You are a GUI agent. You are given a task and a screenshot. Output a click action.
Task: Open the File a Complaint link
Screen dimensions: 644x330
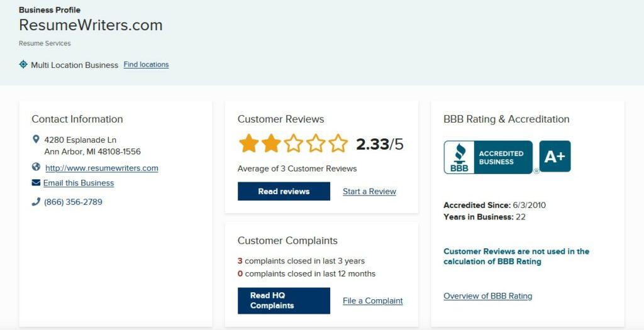tap(373, 301)
